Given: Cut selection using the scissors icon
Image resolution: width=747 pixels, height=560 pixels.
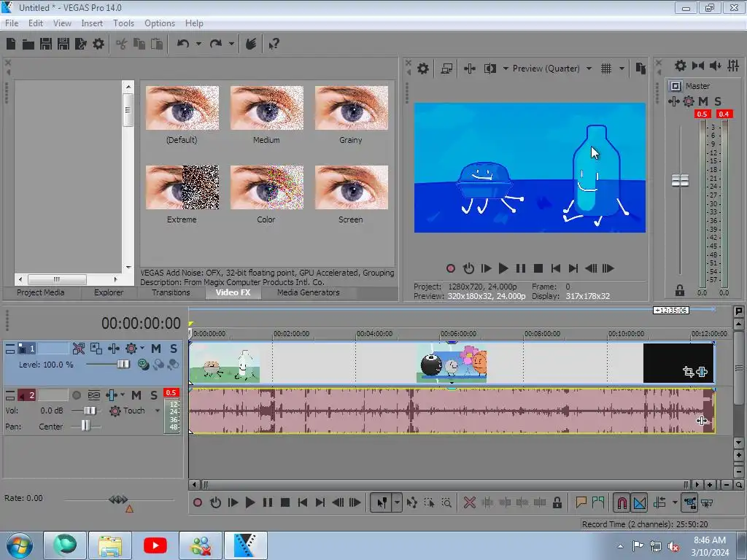Looking at the screenshot, I should 122,44.
